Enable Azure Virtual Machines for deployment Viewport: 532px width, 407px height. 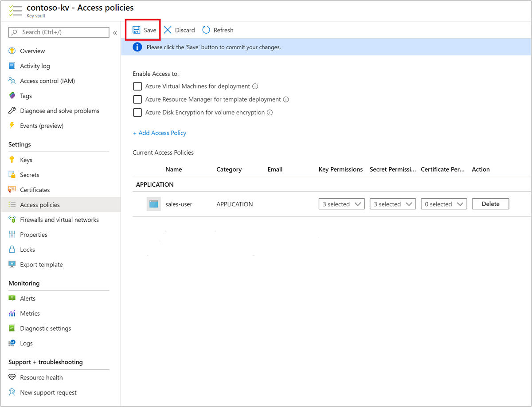[x=137, y=86]
